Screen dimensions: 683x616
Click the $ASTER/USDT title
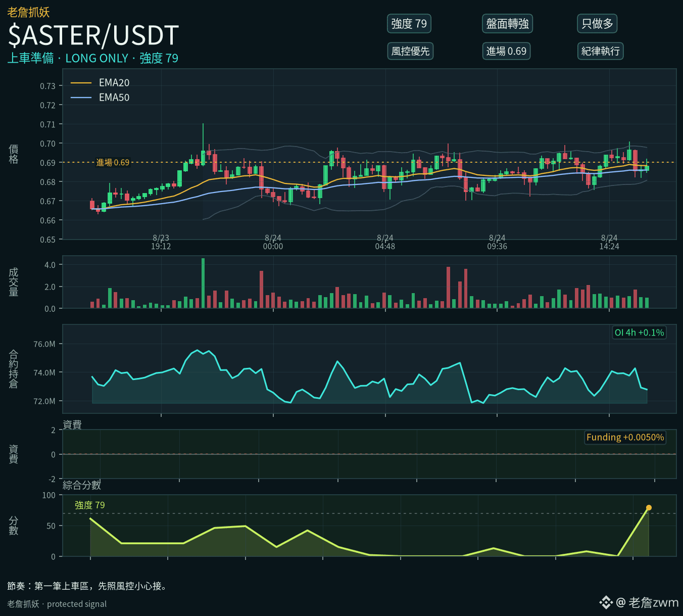93,35
